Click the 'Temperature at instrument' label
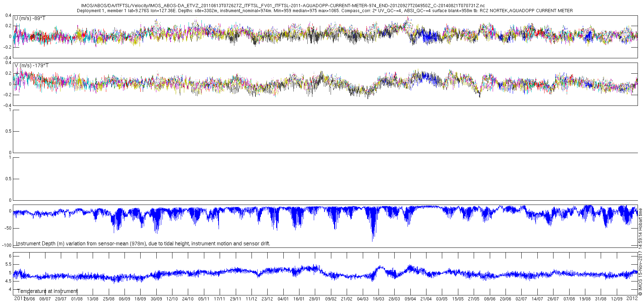644x304 pixels. pyautogui.click(x=48, y=291)
